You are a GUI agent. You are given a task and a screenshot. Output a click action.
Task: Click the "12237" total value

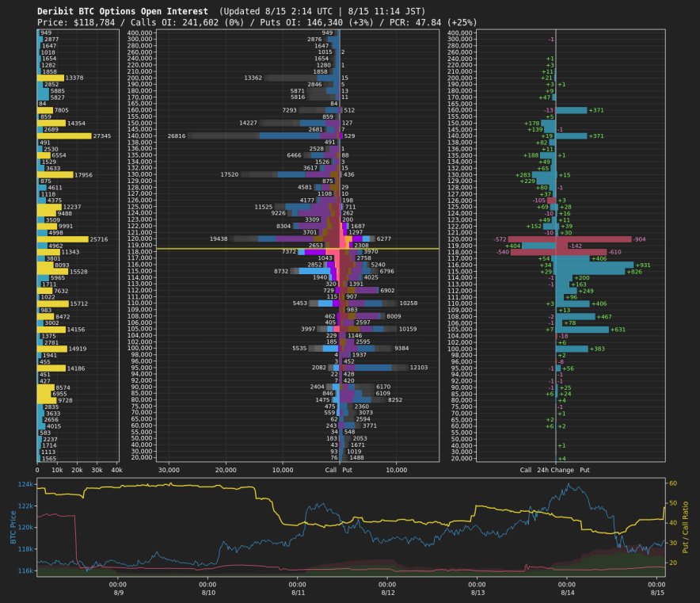coord(72,207)
